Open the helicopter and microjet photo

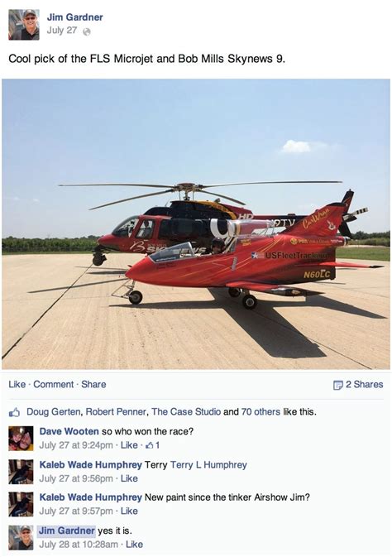(x=196, y=224)
